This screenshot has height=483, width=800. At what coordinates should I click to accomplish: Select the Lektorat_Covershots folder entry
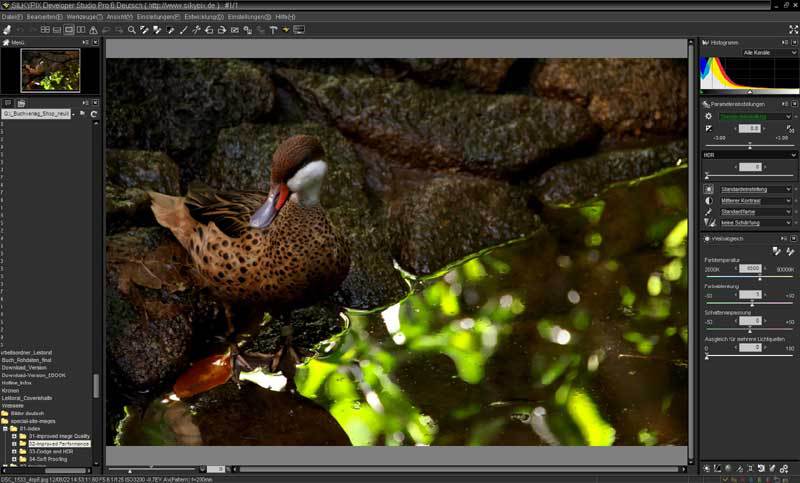pyautogui.click(x=27, y=398)
